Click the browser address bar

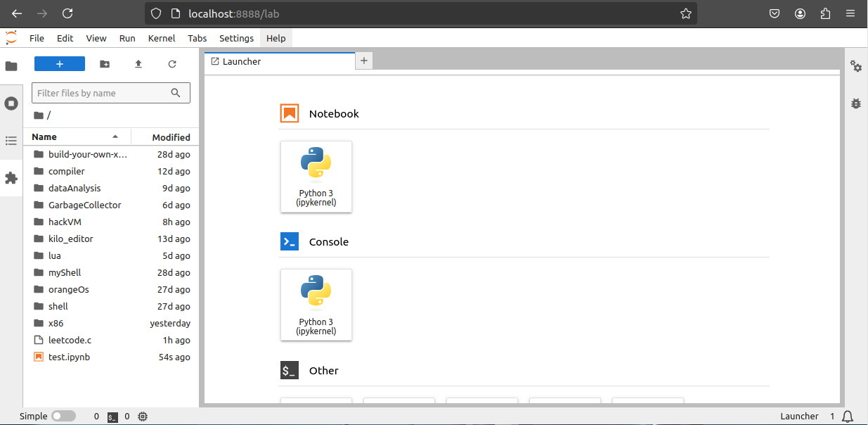point(422,13)
